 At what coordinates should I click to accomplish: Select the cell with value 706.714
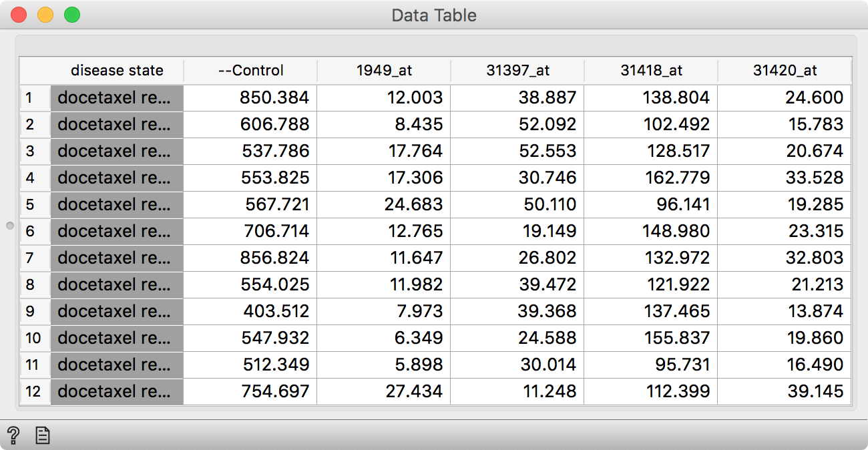point(250,231)
